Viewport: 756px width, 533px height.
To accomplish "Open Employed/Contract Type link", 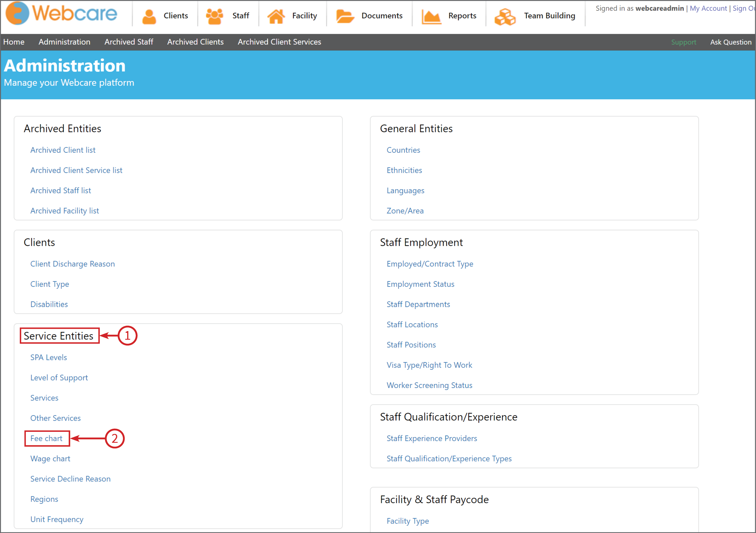I will (430, 264).
